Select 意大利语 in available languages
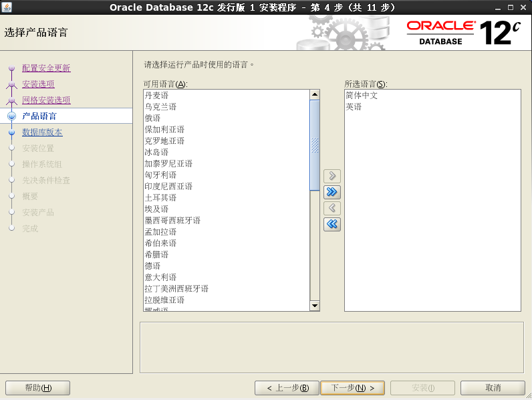 pyautogui.click(x=227, y=278)
